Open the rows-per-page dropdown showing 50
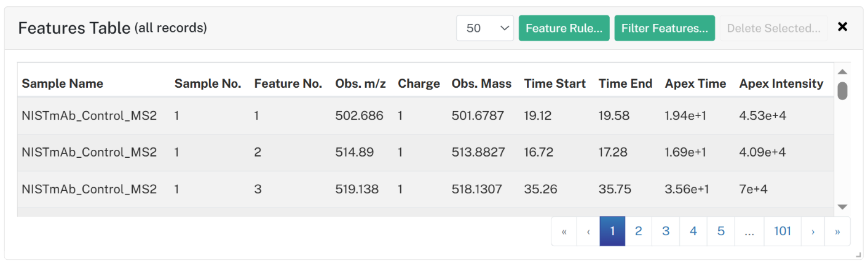Screen dimensions: 868x264 pos(485,28)
